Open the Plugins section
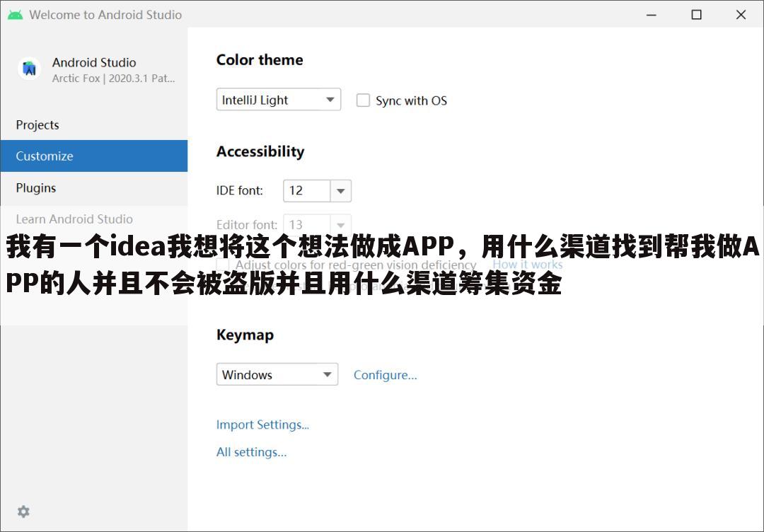The width and height of the screenshot is (764, 532). 93,187
